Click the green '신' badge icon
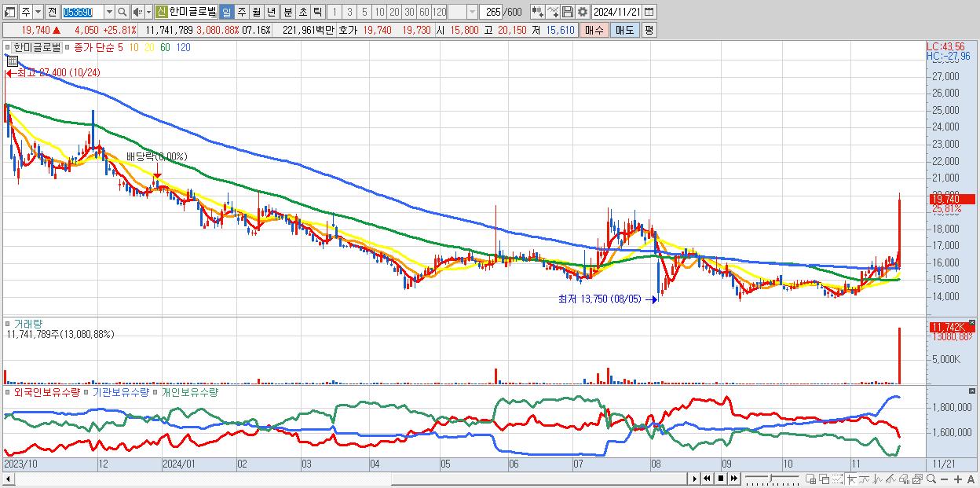Viewport: 980px width, 488px height. [161, 12]
